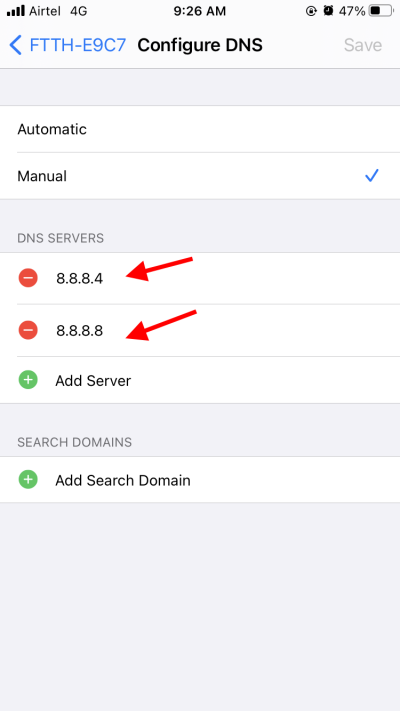Tap the Airtel carrier label
This screenshot has height=711, width=400.
44,11
